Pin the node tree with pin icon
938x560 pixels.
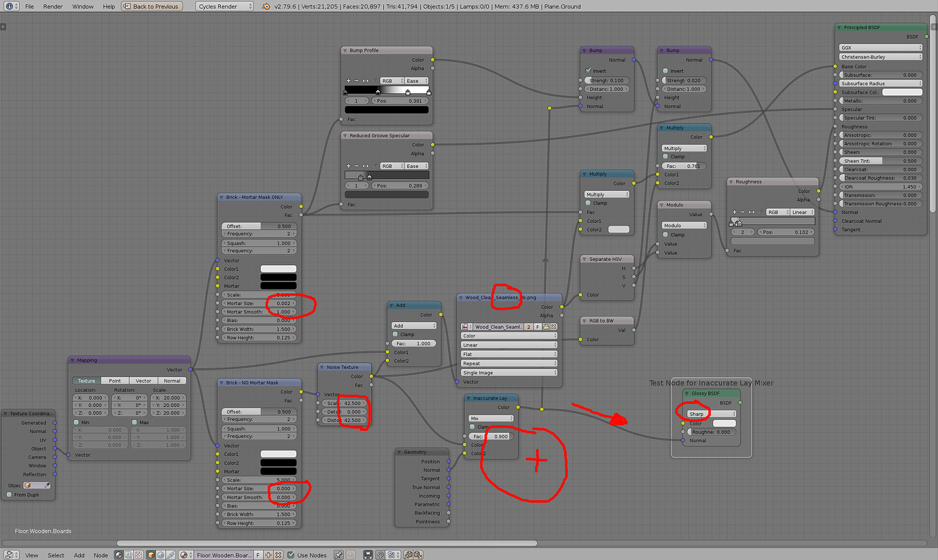click(339, 555)
